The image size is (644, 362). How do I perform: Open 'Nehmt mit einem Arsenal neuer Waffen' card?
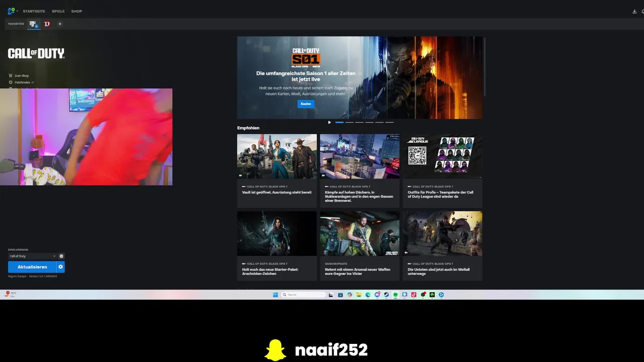click(360, 246)
